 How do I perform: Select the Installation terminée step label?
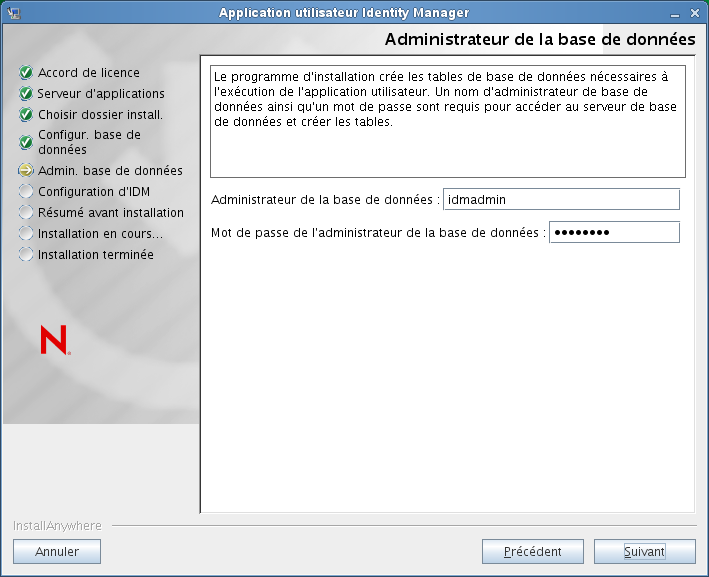(96, 254)
